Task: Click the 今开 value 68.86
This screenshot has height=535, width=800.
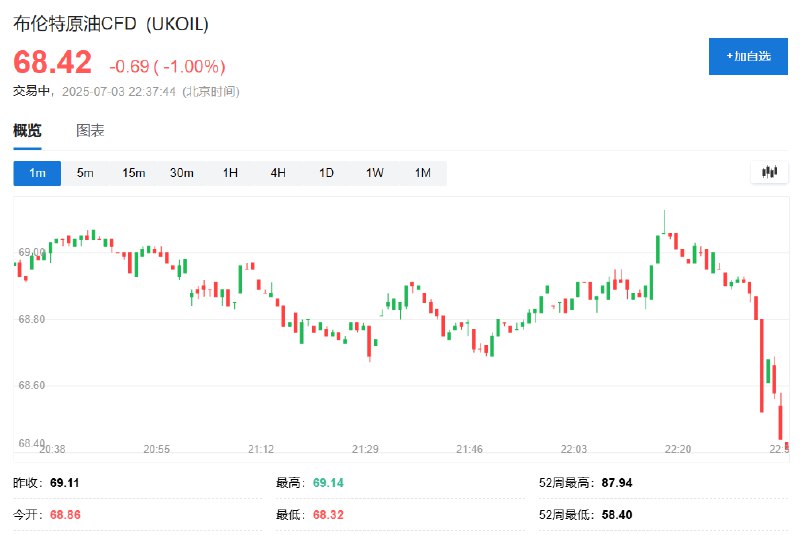Action: [65, 515]
